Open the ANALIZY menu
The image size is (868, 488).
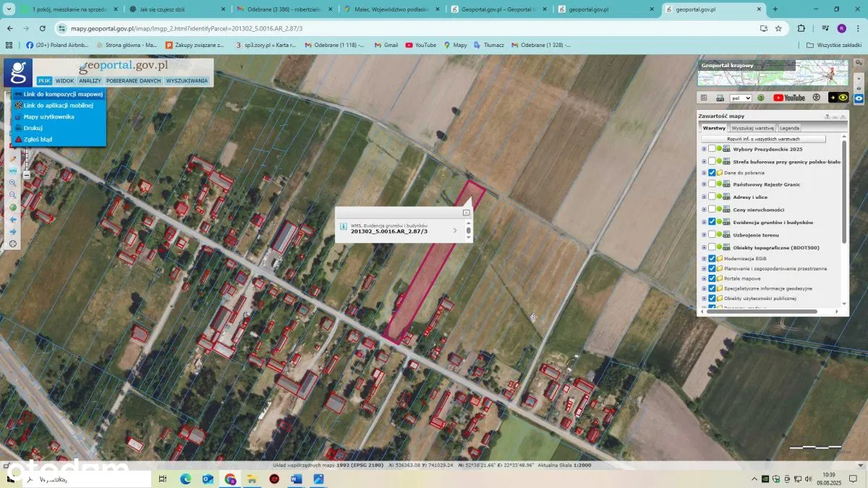(90, 81)
